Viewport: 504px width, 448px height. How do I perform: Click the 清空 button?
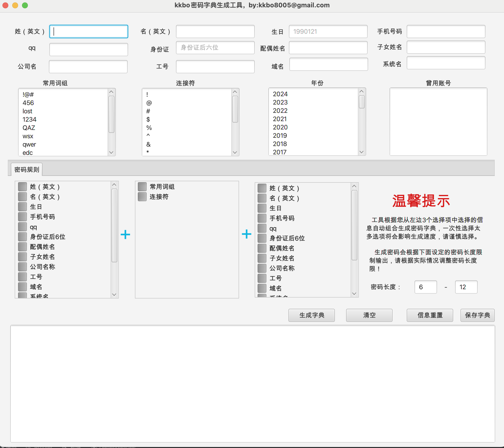tap(369, 315)
